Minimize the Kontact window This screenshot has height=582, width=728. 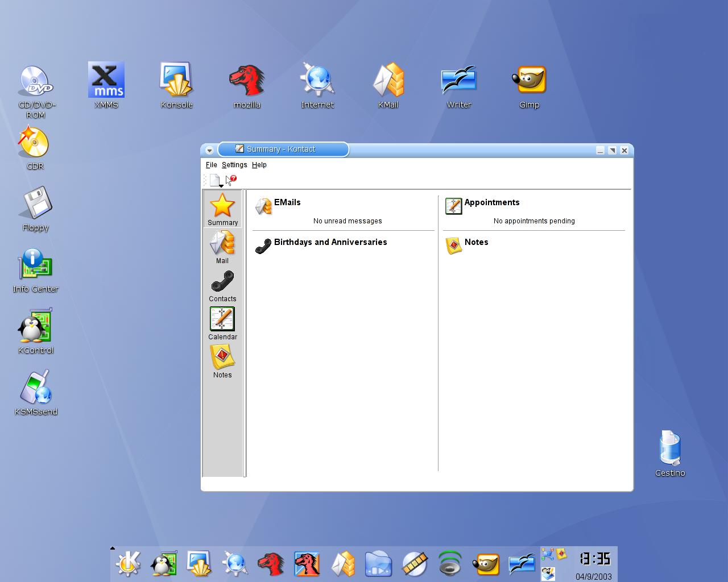600,151
